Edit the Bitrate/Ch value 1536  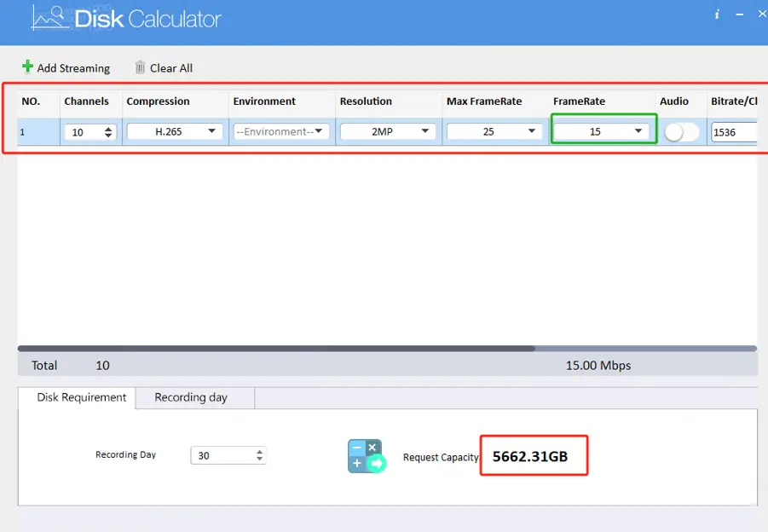735,131
